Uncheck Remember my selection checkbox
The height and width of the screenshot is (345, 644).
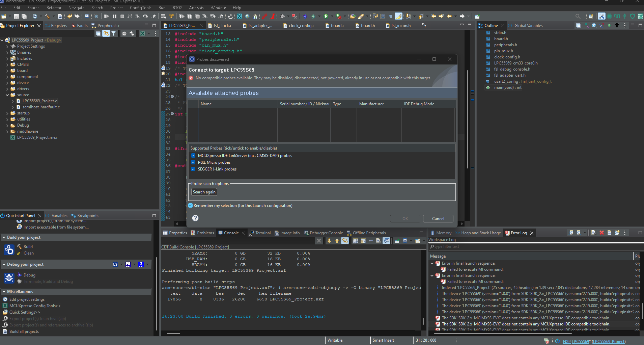click(191, 206)
